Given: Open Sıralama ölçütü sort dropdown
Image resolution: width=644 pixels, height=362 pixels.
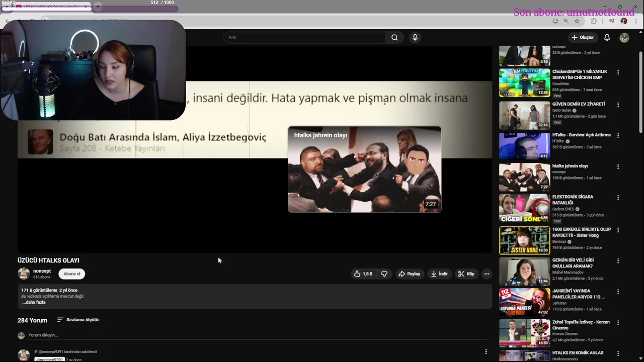Looking at the screenshot, I should click(x=78, y=320).
